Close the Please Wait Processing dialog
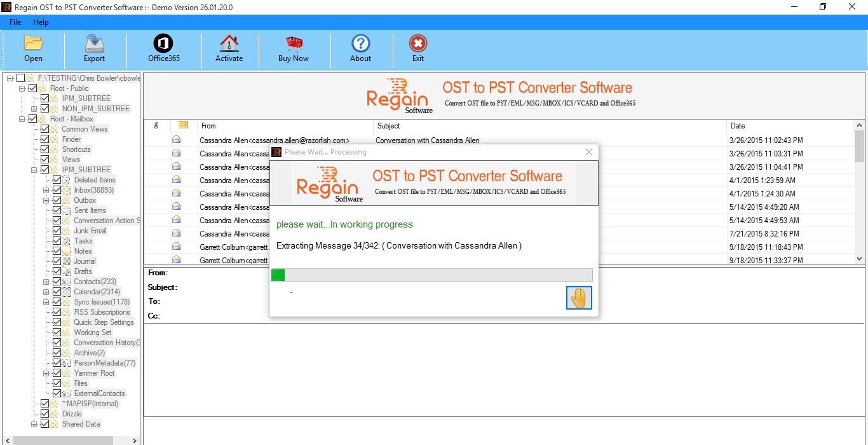This screenshot has height=445, width=868. [x=589, y=152]
